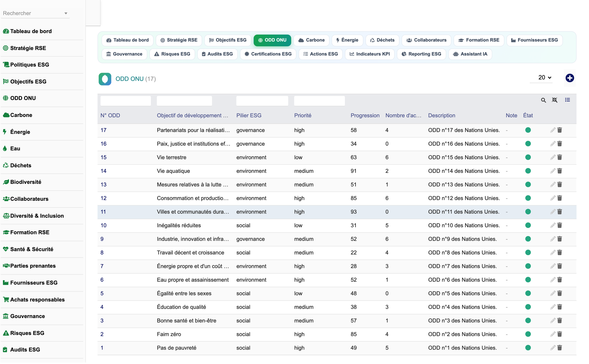Click the N° ODD filter input field
589x364 pixels.
click(126, 101)
